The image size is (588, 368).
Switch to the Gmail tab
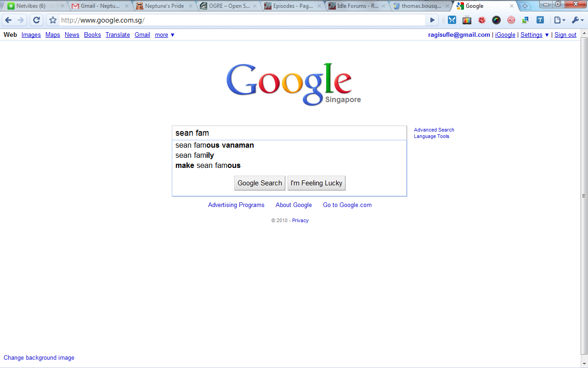click(x=100, y=6)
